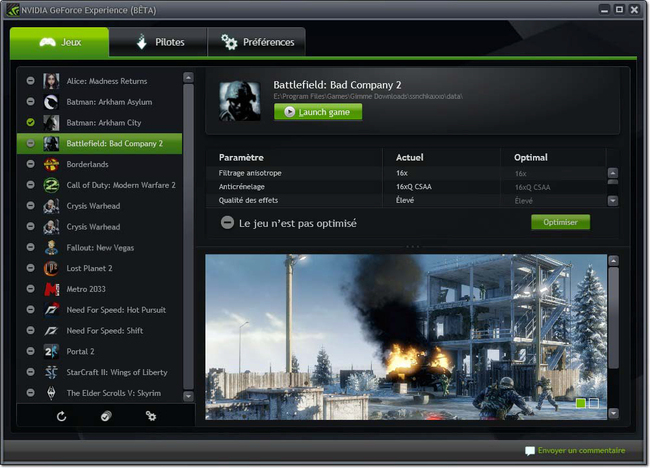650x468 pixels.
Task: Click the Qualité des effets row
Action: 406,201
